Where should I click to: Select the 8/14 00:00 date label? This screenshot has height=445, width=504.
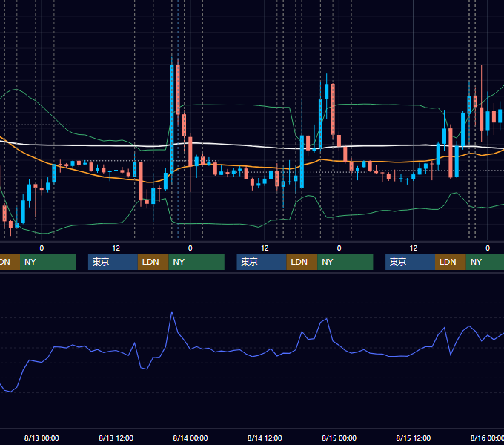click(x=190, y=438)
